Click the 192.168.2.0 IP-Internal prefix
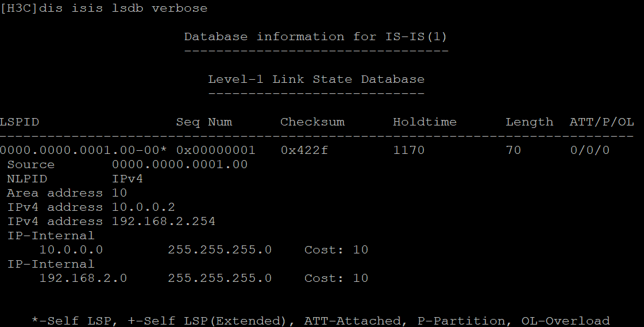 [84, 278]
